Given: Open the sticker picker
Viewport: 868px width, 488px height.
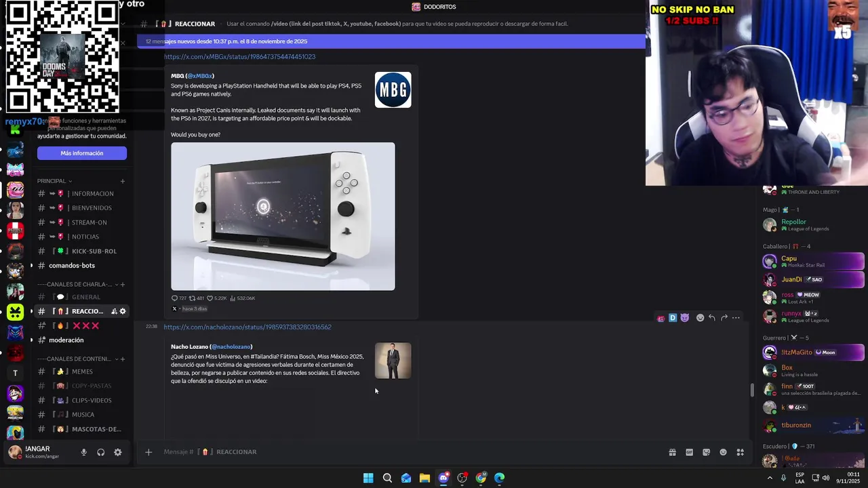Looking at the screenshot, I should click(707, 452).
